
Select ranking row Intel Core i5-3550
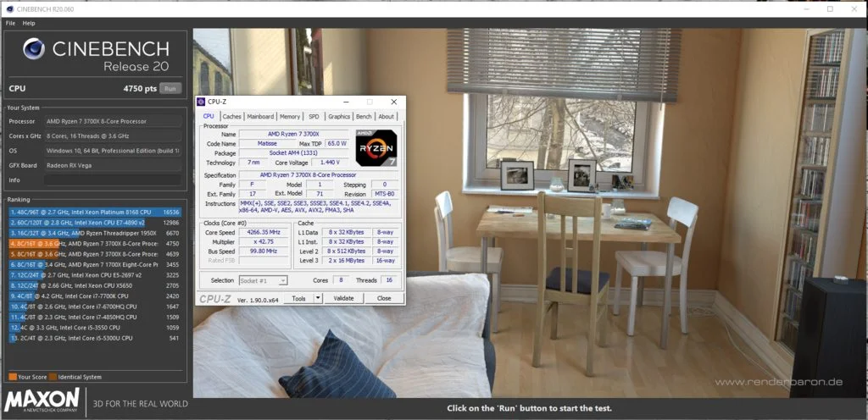point(95,328)
